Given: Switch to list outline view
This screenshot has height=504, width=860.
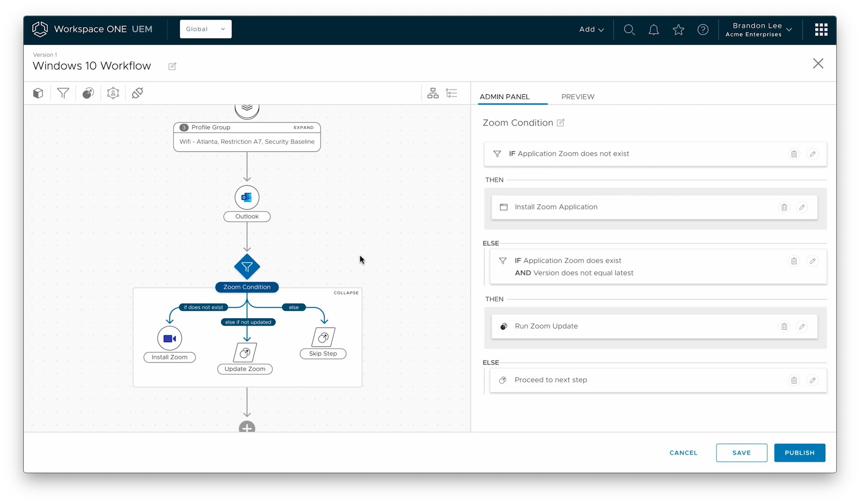Looking at the screenshot, I should pos(452,93).
